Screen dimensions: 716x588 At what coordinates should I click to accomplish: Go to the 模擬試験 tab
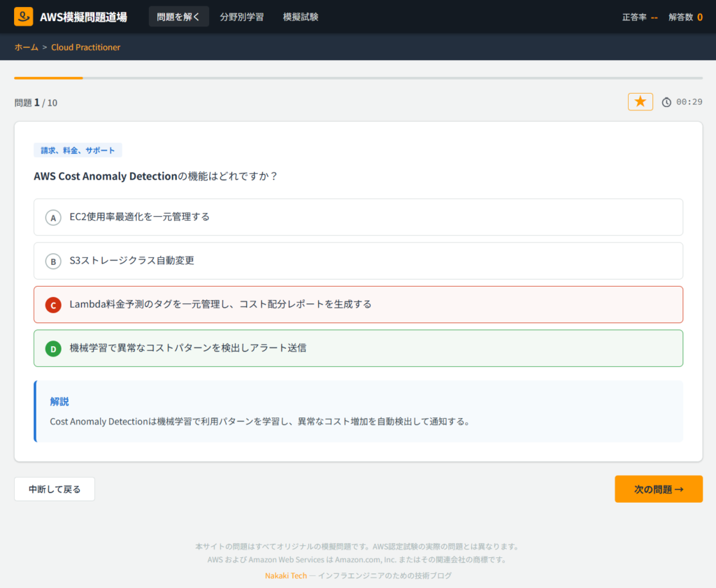pos(301,17)
